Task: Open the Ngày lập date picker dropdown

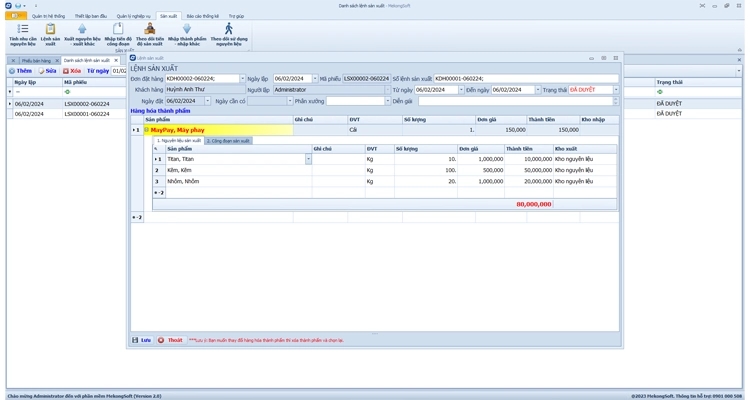Action: 314,78
